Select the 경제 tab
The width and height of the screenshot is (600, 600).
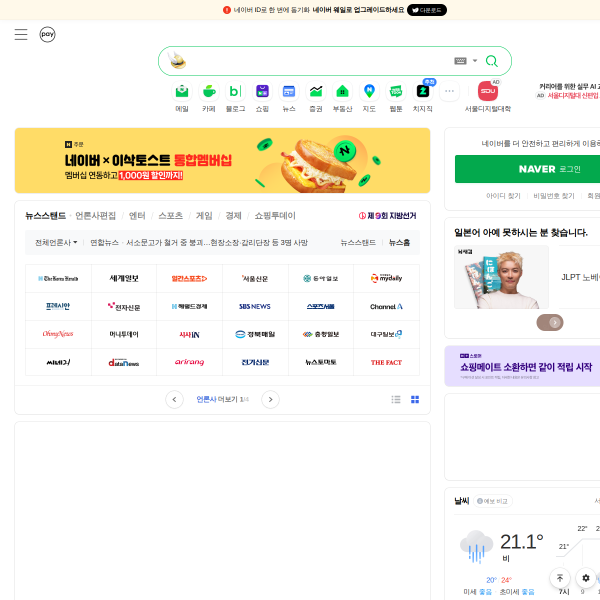(x=233, y=216)
